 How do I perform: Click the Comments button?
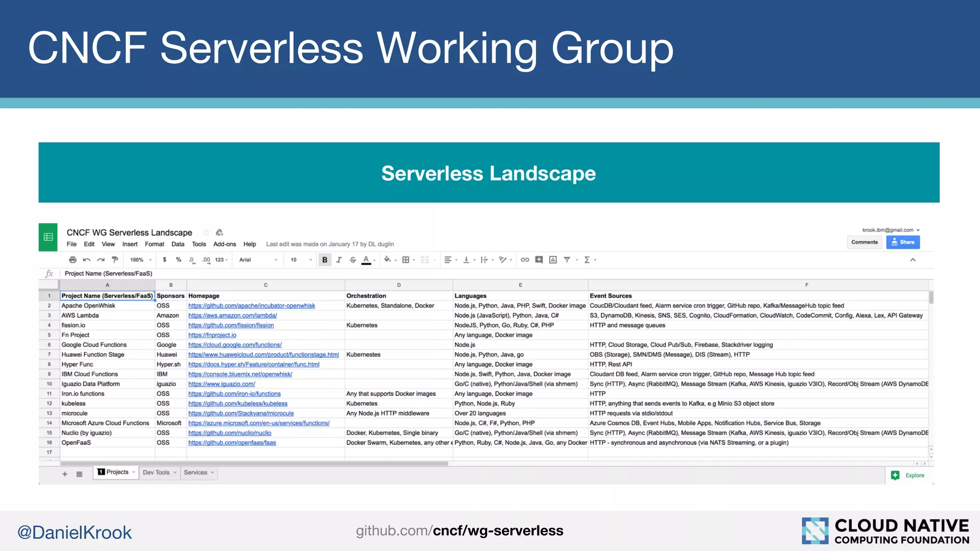coord(864,242)
